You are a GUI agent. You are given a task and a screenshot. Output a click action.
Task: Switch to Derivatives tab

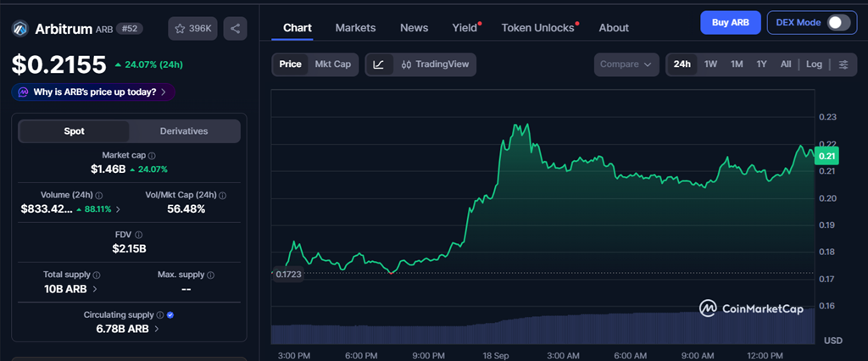184,131
